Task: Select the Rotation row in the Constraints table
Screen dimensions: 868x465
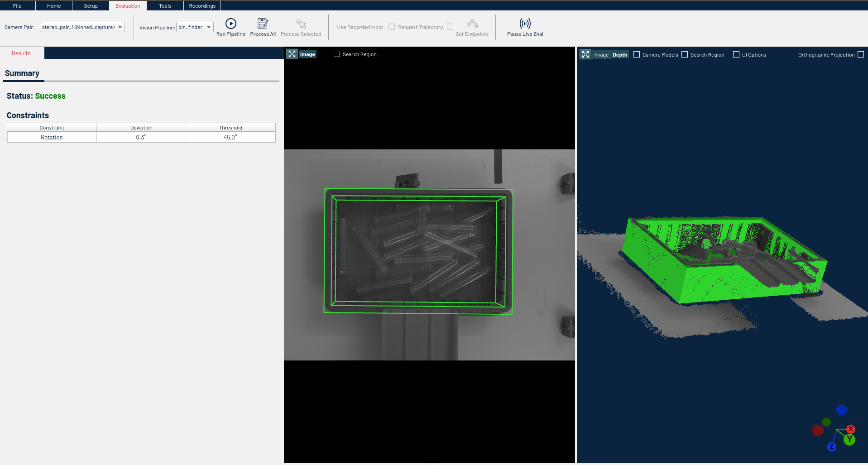Action: click(51, 137)
